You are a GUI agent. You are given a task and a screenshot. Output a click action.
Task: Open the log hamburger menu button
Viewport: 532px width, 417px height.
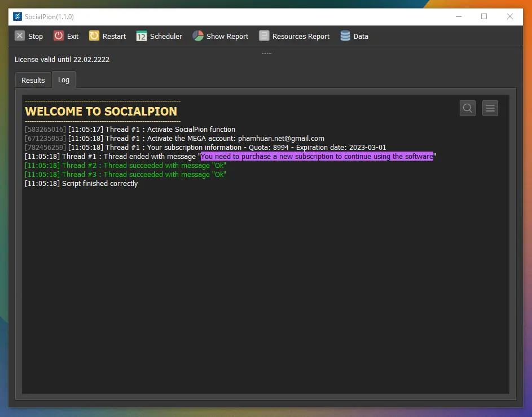point(490,108)
